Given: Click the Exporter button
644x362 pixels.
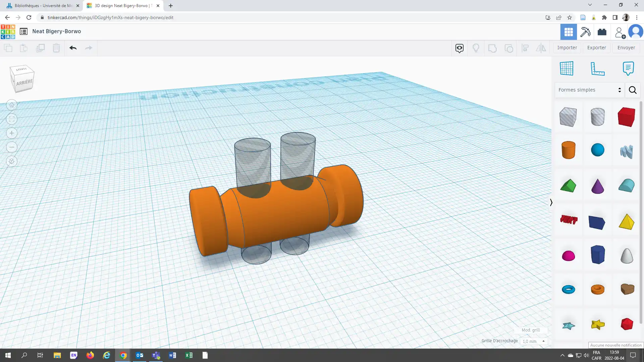Looking at the screenshot, I should [597, 48].
